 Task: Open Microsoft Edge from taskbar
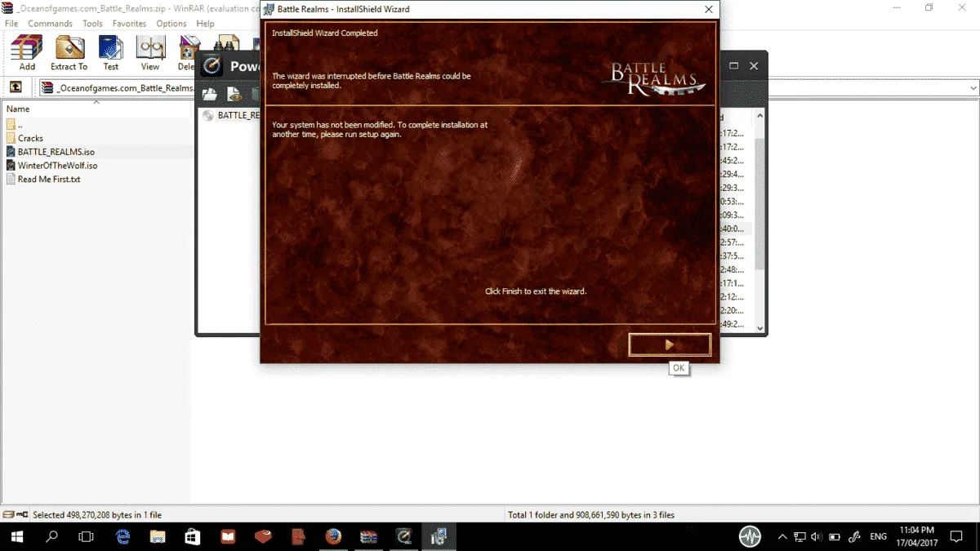(123, 536)
